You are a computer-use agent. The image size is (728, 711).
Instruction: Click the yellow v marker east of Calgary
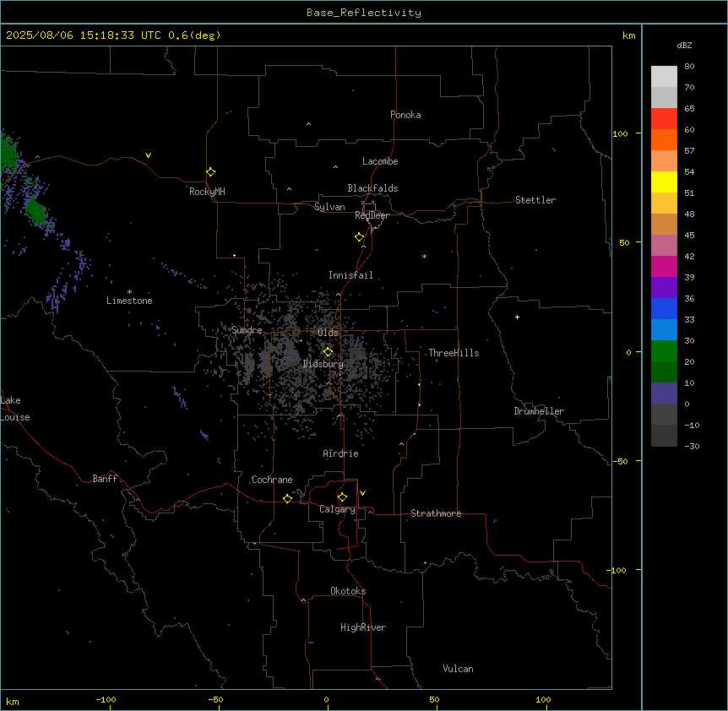[362, 493]
